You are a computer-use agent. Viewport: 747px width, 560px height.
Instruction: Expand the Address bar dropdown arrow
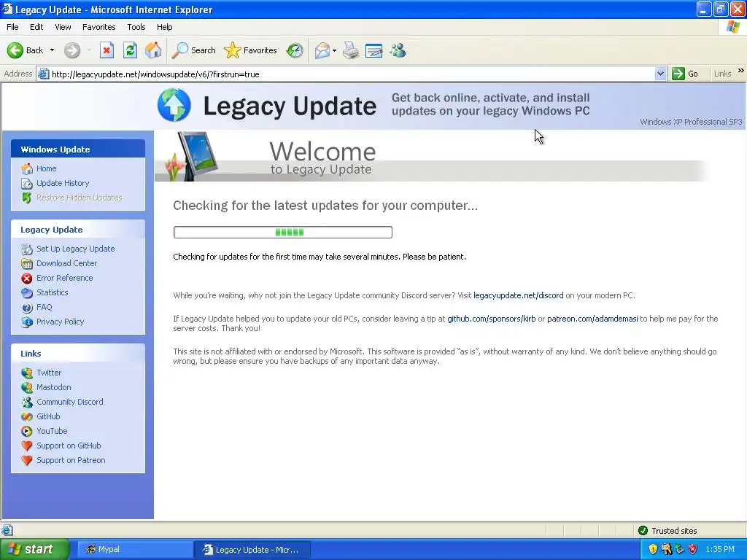pos(660,74)
